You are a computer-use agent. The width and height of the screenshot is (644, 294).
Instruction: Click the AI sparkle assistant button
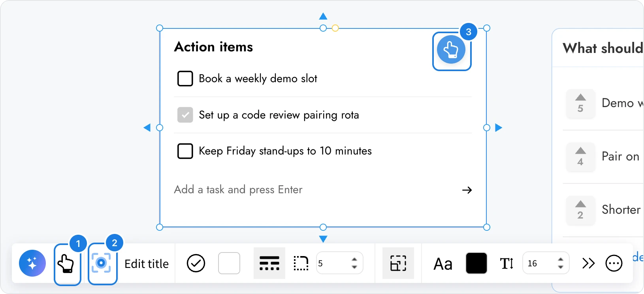click(32, 263)
